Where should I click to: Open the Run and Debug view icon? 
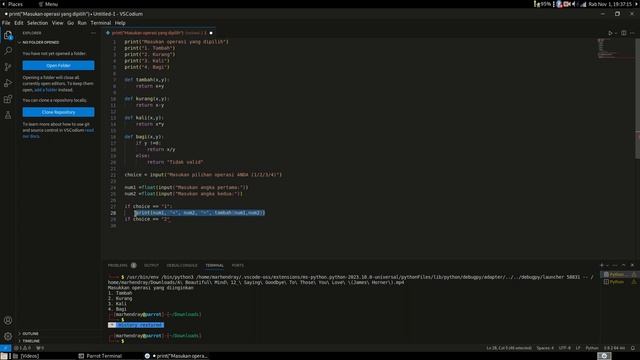[x=8, y=83]
